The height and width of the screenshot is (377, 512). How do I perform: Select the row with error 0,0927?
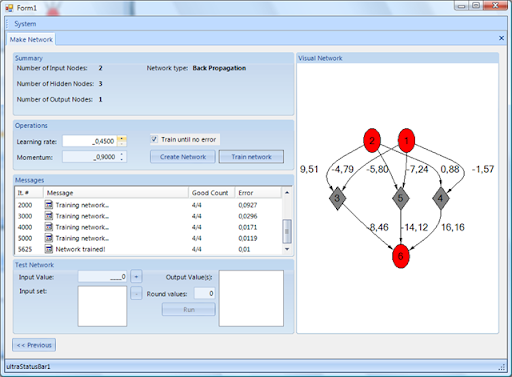pyautogui.click(x=149, y=205)
